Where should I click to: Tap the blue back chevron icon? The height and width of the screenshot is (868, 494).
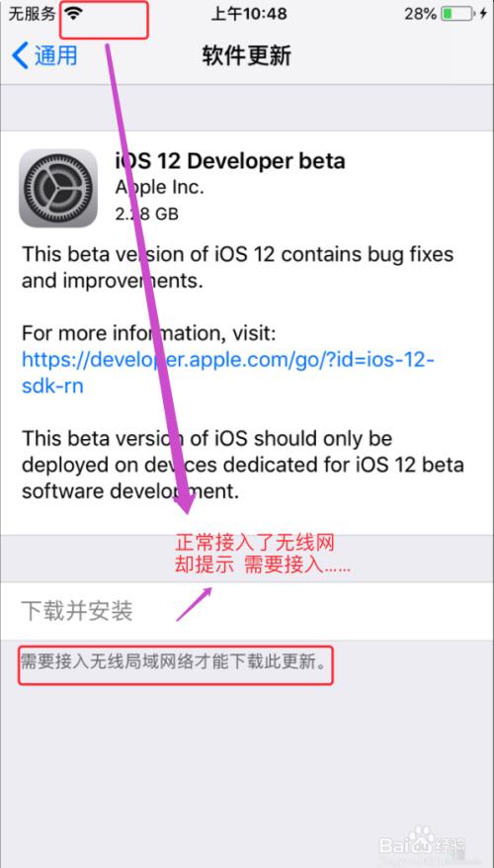point(20,56)
